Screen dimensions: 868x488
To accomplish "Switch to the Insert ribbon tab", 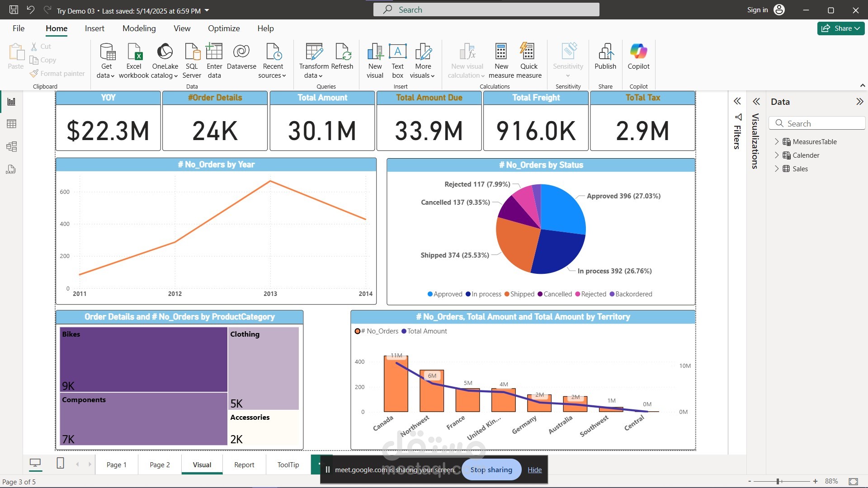I will (94, 28).
